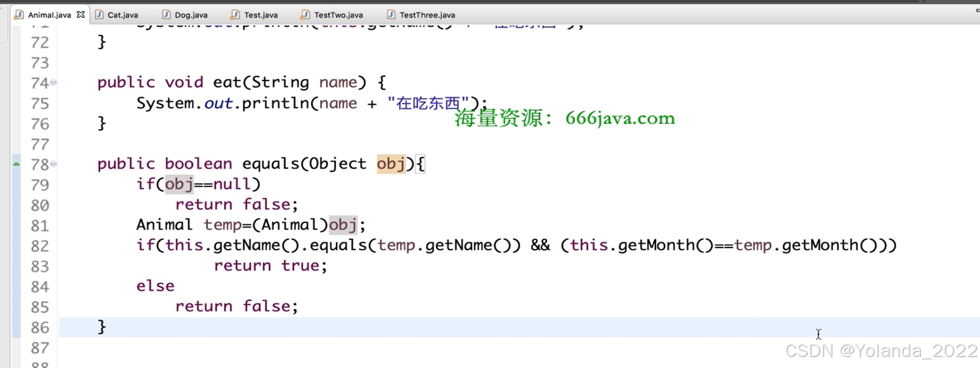Click the temp variable on line 81
Screen dimensions: 980x368
[223, 225]
